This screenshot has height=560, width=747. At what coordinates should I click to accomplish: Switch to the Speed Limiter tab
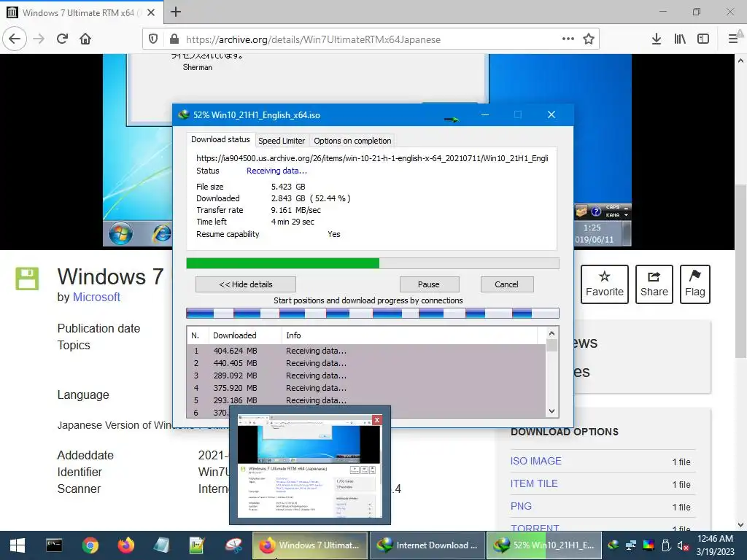click(282, 141)
